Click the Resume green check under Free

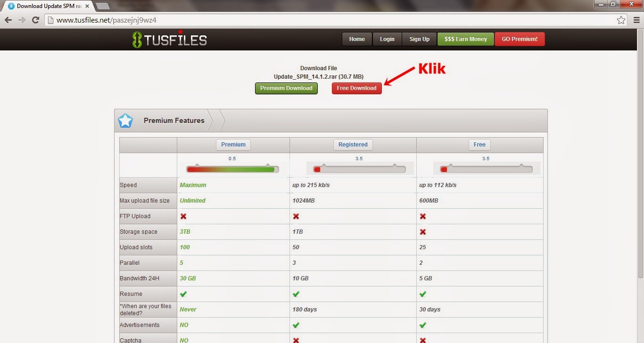pos(423,294)
